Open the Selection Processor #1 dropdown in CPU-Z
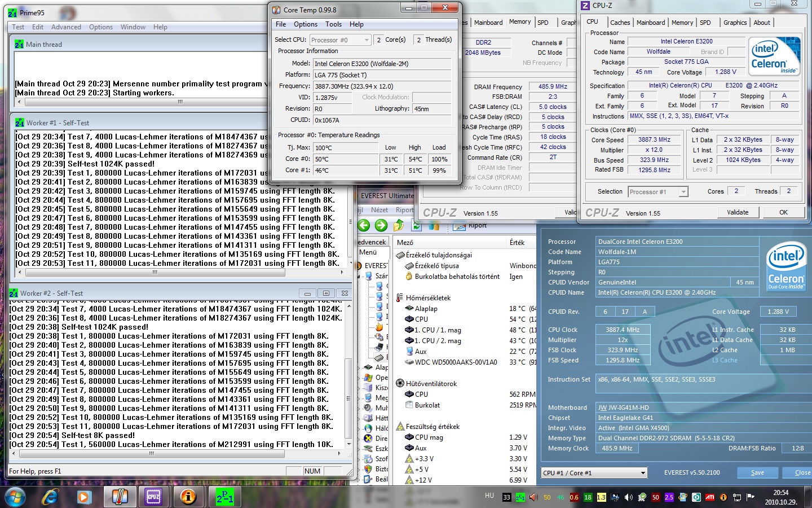The width and height of the screenshot is (812, 508). (x=658, y=192)
